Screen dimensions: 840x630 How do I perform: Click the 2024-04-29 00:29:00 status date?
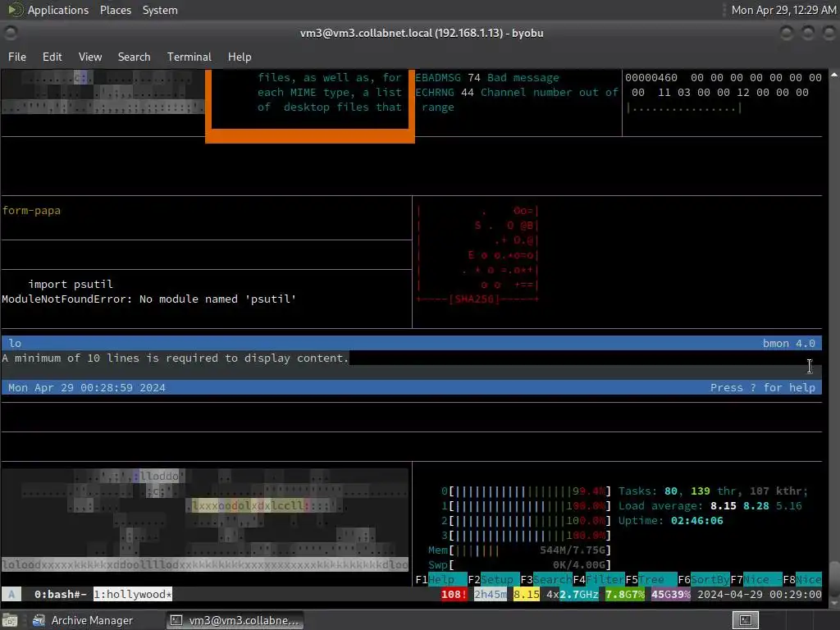(759, 594)
